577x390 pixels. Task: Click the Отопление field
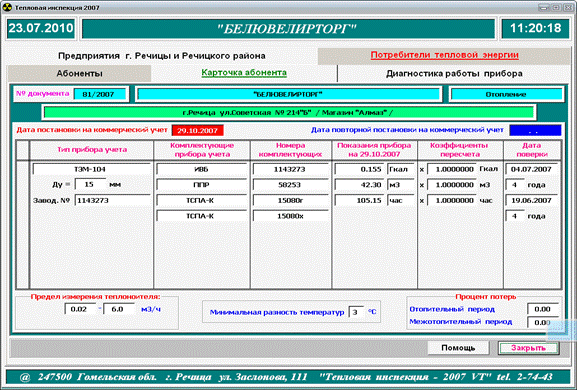(506, 94)
